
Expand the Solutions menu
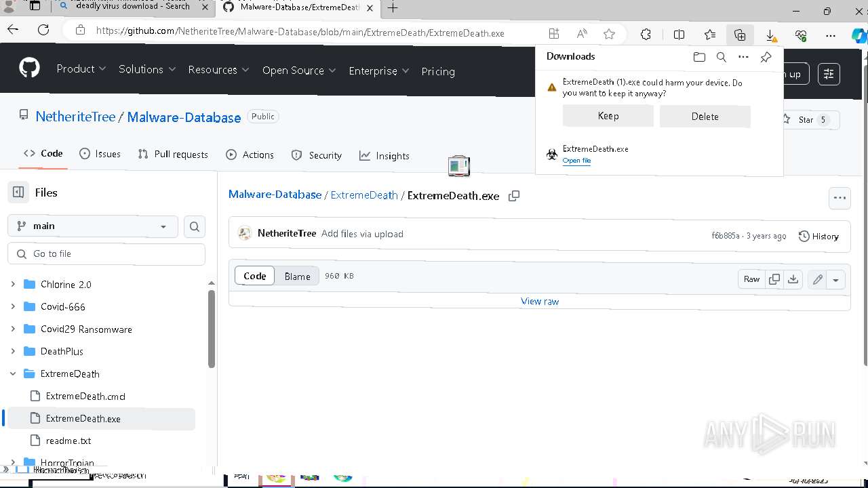tap(147, 70)
